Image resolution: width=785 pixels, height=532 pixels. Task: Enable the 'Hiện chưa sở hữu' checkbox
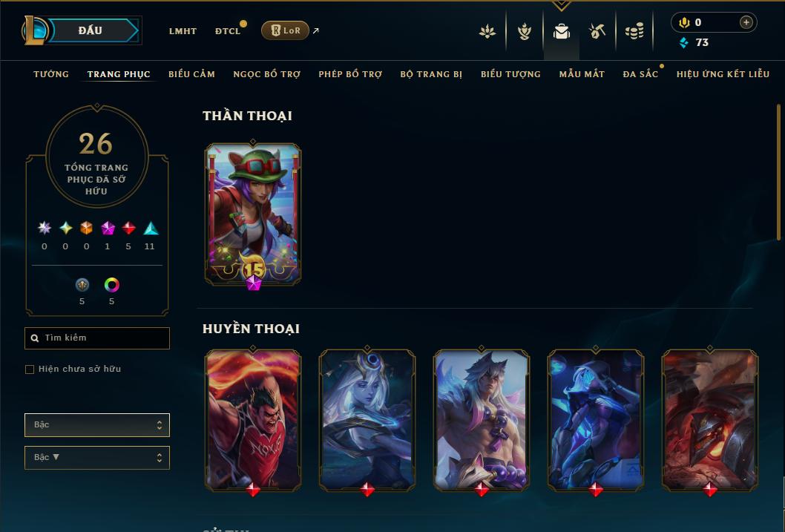(30, 370)
